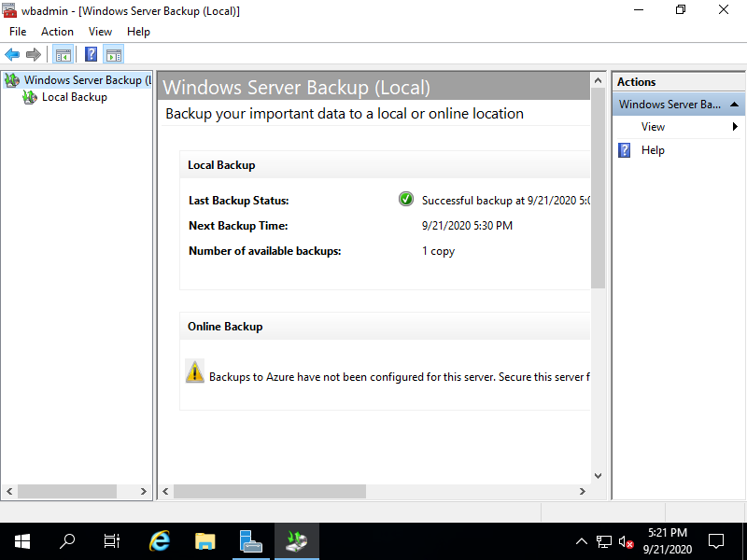Click the warning icon in Online Backup section
The image size is (747, 560).
click(x=194, y=371)
